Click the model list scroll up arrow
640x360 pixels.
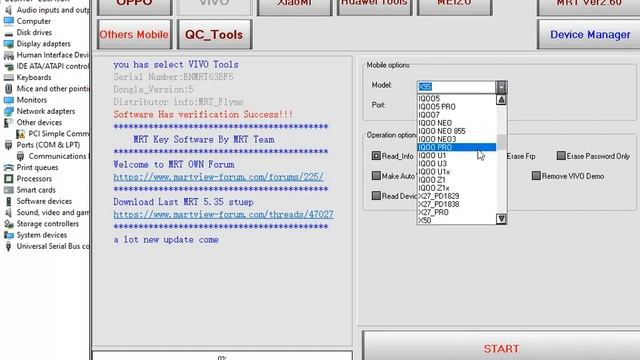501,100
